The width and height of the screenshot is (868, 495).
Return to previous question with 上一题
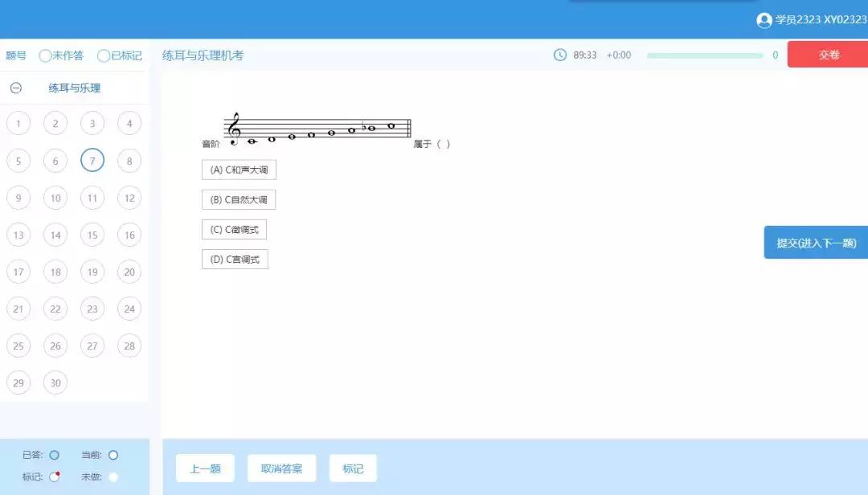click(x=204, y=468)
